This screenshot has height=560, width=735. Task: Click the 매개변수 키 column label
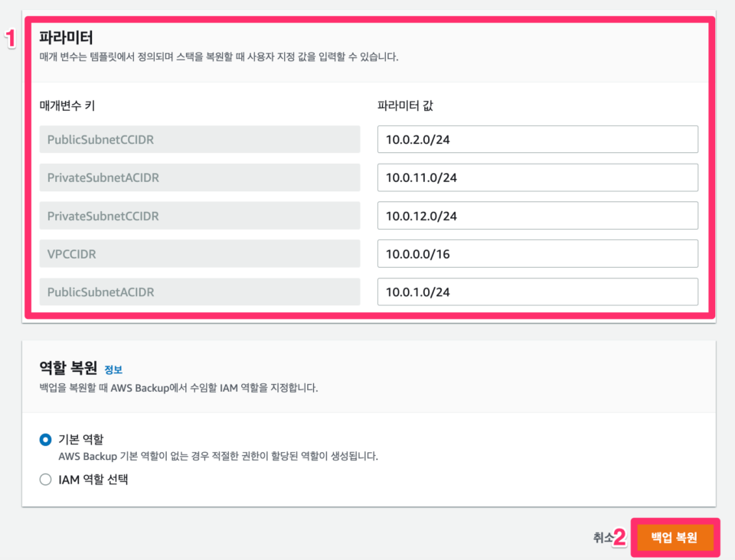pos(67,106)
